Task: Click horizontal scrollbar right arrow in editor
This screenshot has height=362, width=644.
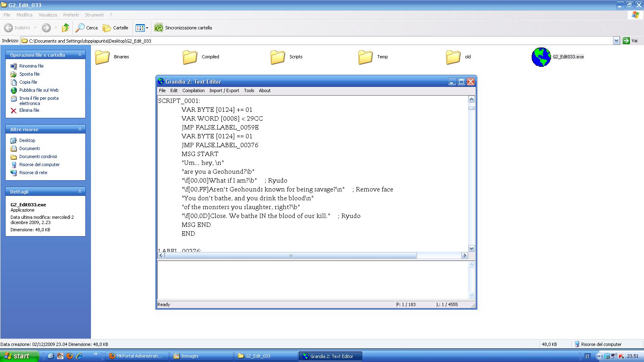Action: 464,255
